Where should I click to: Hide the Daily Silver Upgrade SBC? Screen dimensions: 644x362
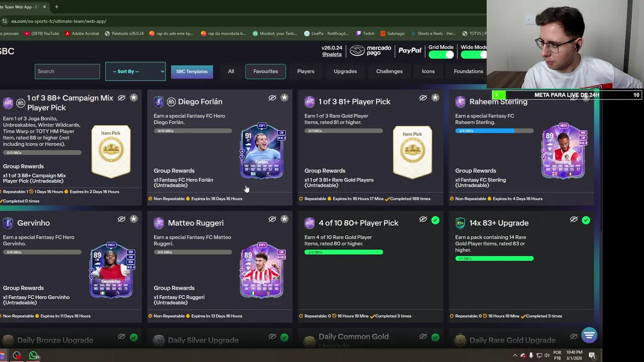pos(272,336)
